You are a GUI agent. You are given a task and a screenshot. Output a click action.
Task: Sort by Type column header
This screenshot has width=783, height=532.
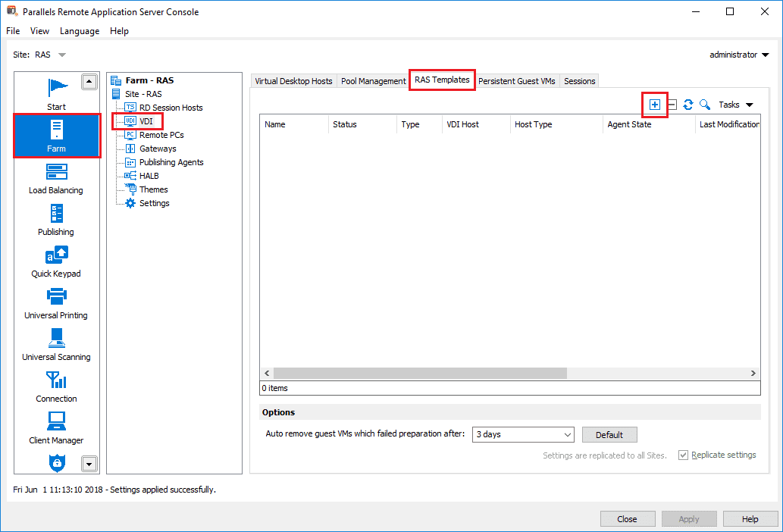[419, 124]
